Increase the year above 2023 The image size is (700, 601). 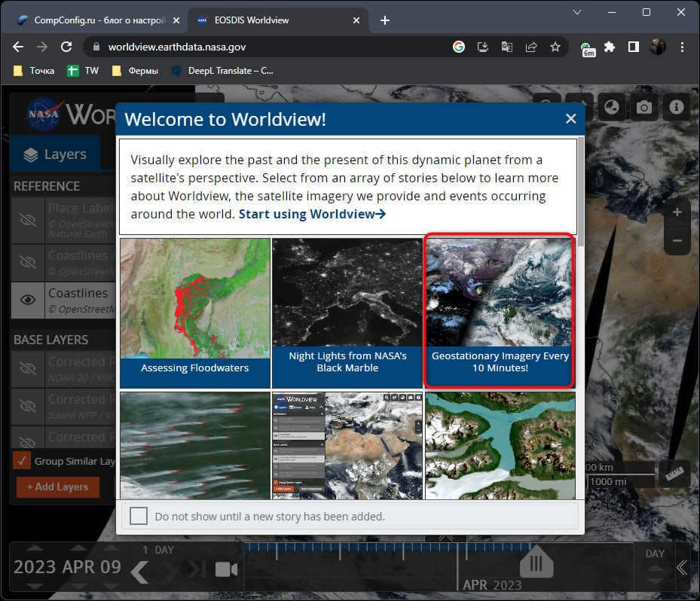click(x=35, y=548)
